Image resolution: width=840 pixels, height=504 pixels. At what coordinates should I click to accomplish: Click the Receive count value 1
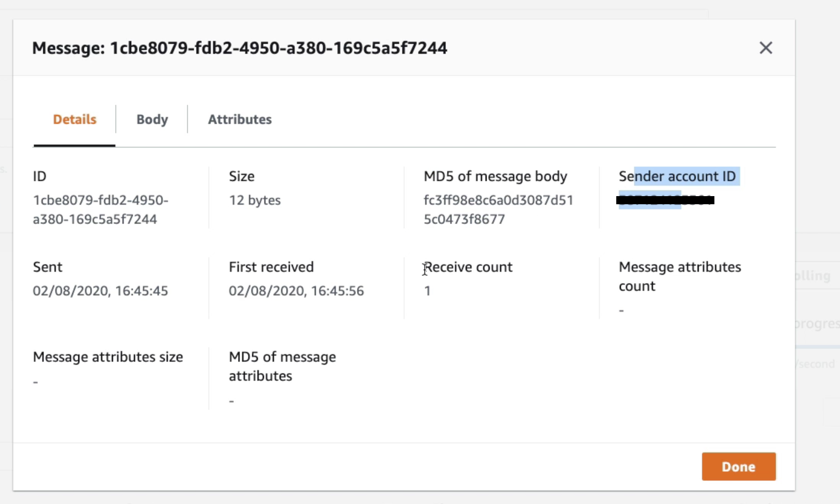[427, 291]
